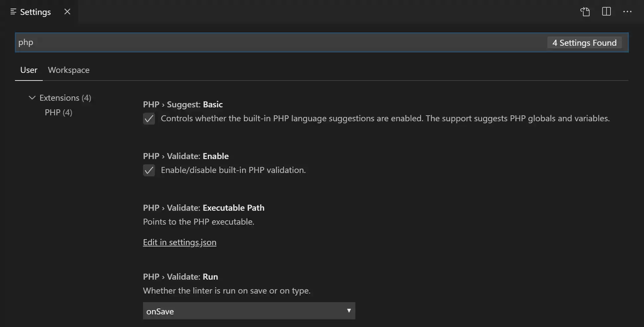644x327 pixels.
Task: Close the Settings editor tab
Action: click(x=67, y=12)
